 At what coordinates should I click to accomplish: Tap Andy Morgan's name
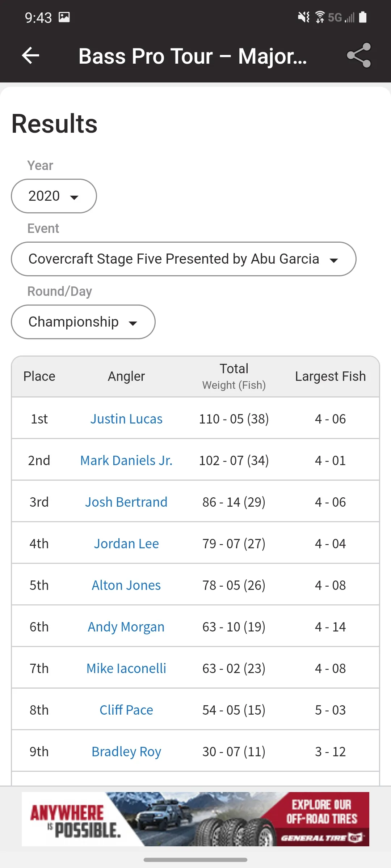(126, 627)
